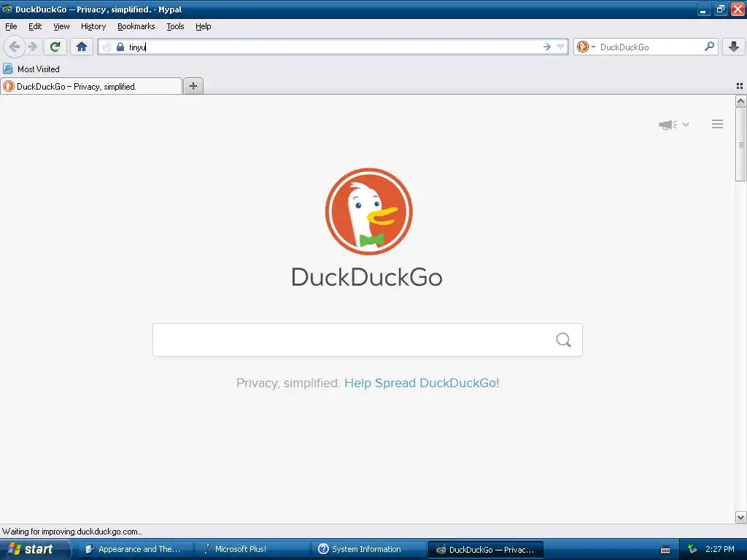Image resolution: width=747 pixels, height=560 pixels.
Task: Open the Most Visited bookmarks folder
Action: 31,69
